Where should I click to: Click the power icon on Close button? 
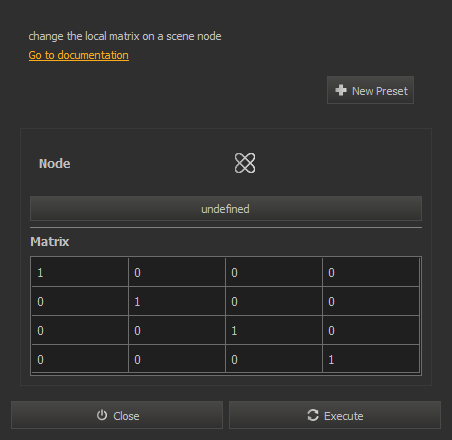pyautogui.click(x=102, y=415)
